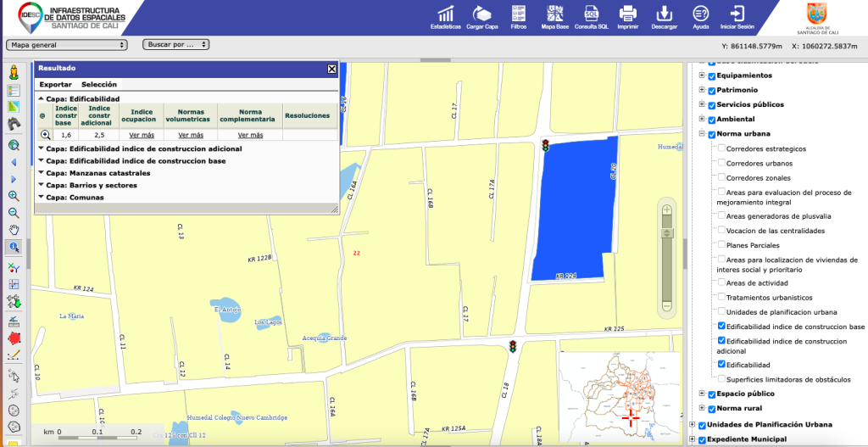Click the map layers icon in left toolbar

pyautogui.click(x=14, y=108)
